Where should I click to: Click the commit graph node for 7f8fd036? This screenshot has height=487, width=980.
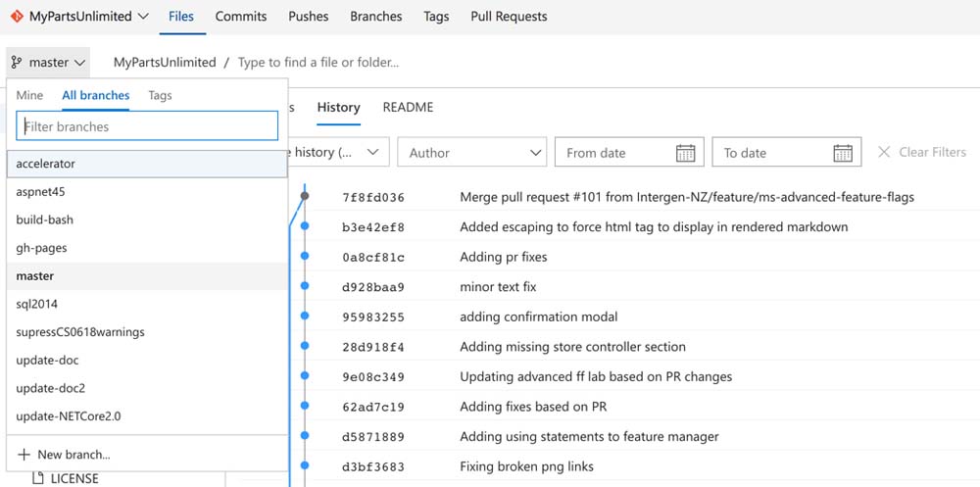tap(305, 197)
